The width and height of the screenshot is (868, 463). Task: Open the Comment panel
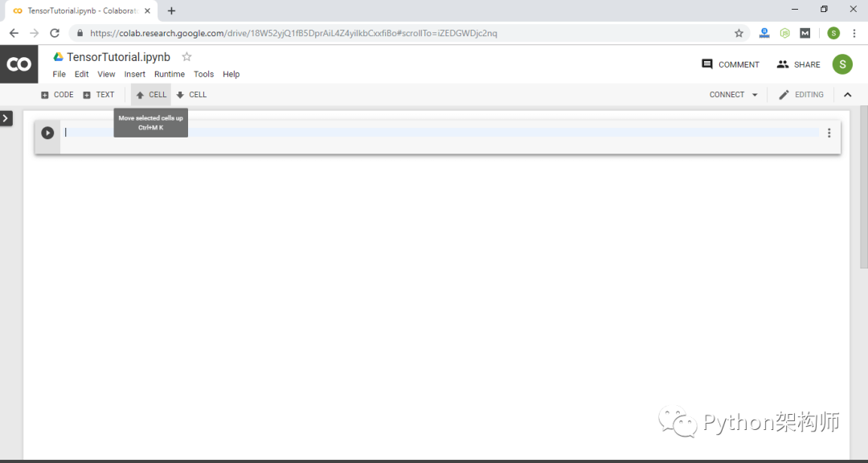(x=730, y=64)
